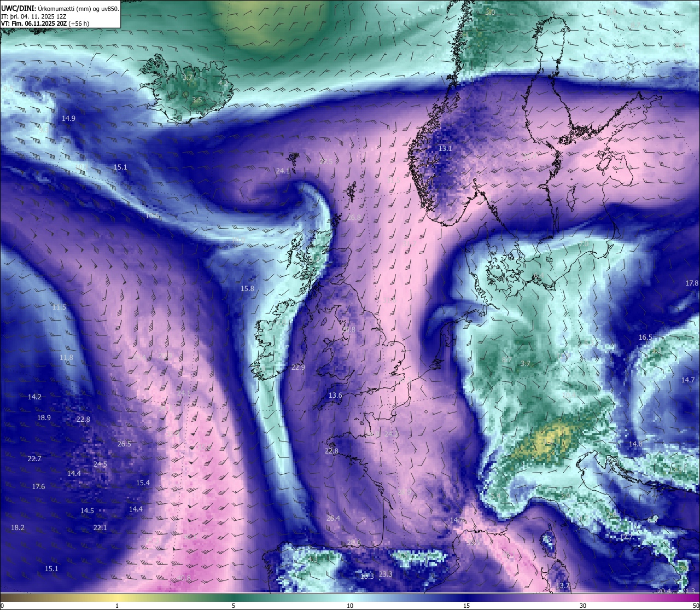
Task: Click the 3.0 value label at top
Action: click(x=491, y=13)
